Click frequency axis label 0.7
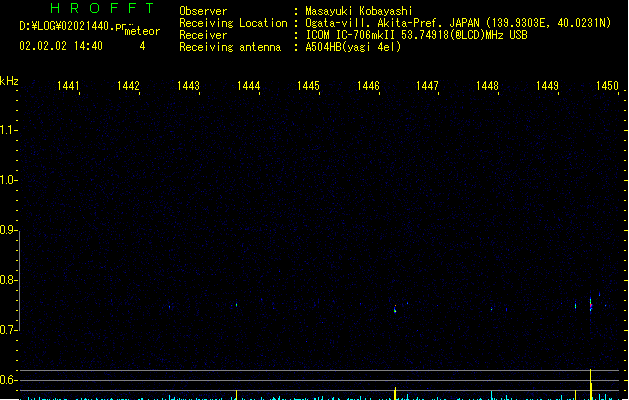This screenshot has height=400, width=629. [x=8, y=330]
